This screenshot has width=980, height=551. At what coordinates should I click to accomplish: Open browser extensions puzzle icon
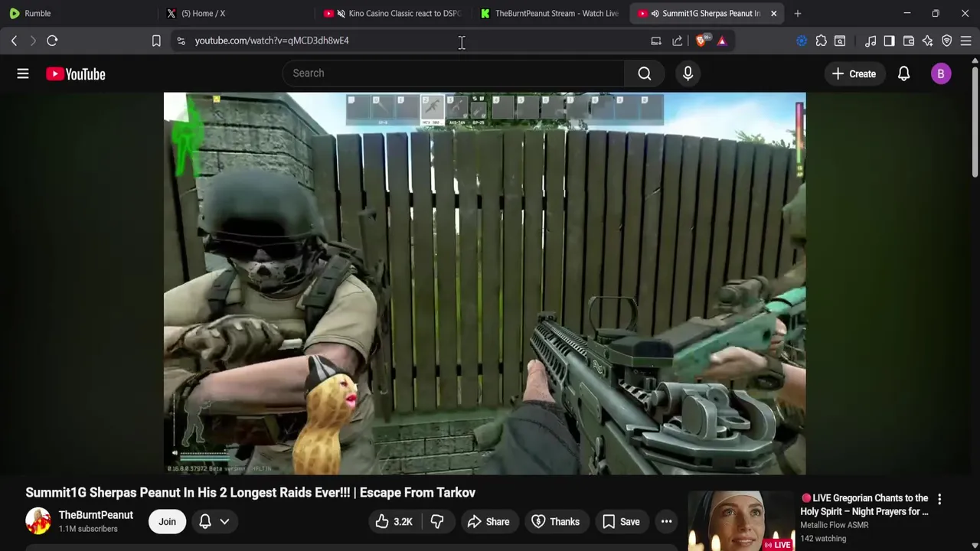(821, 41)
